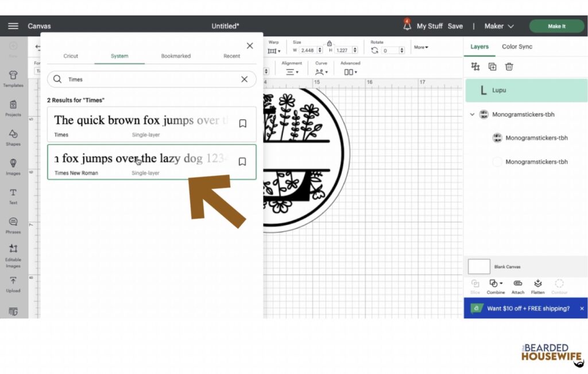Select the Text tool
588x374 pixels.
(13, 196)
